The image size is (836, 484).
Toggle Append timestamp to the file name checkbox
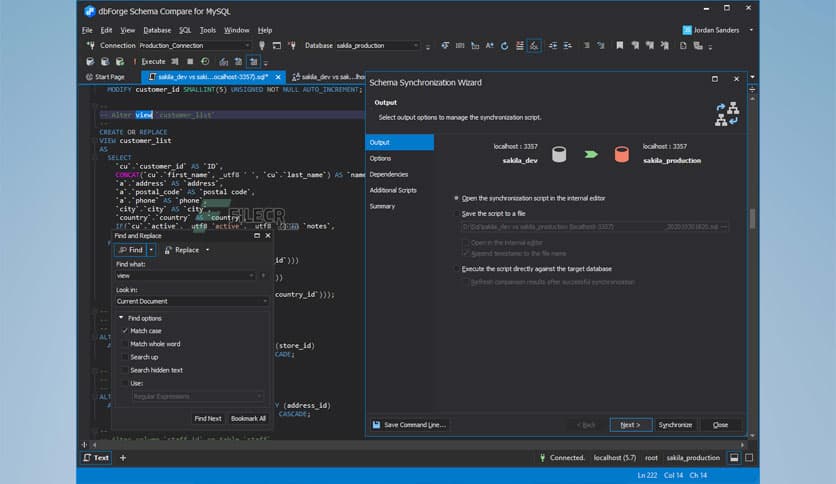466,254
